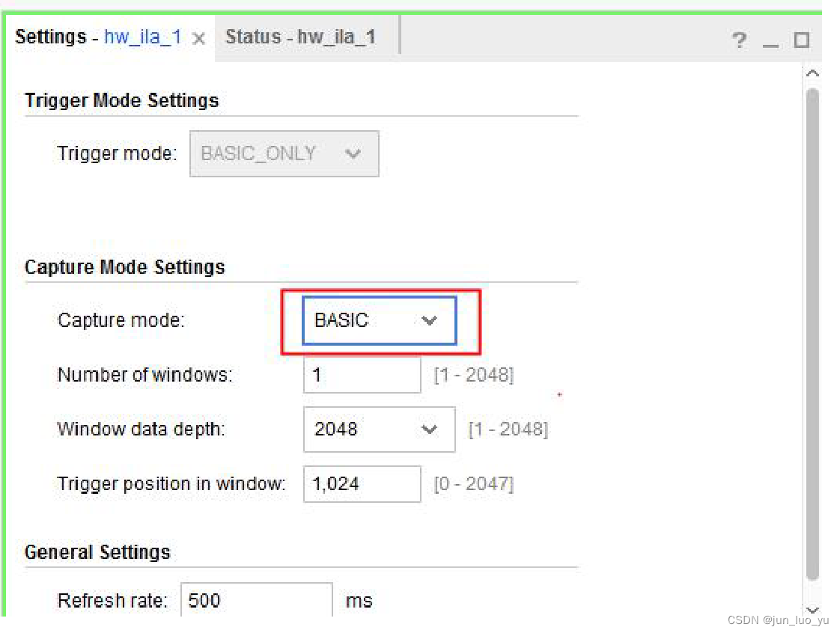Click the Trigger Mode Settings heading

point(121,101)
